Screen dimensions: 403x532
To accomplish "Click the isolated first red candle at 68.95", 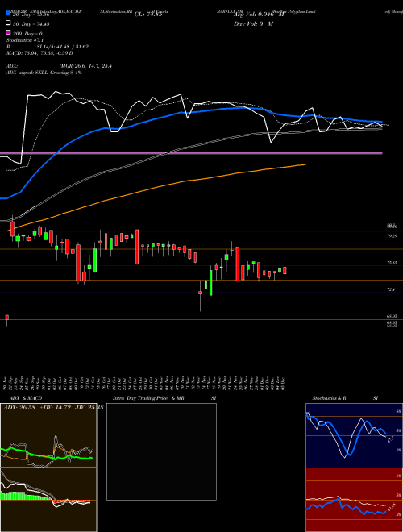I will [6, 318].
